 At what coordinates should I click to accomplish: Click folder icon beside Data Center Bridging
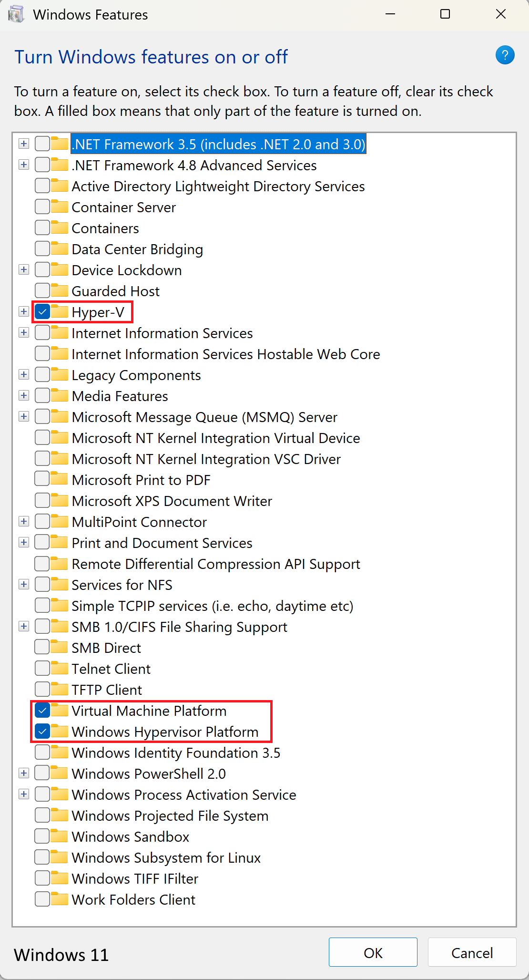60,248
